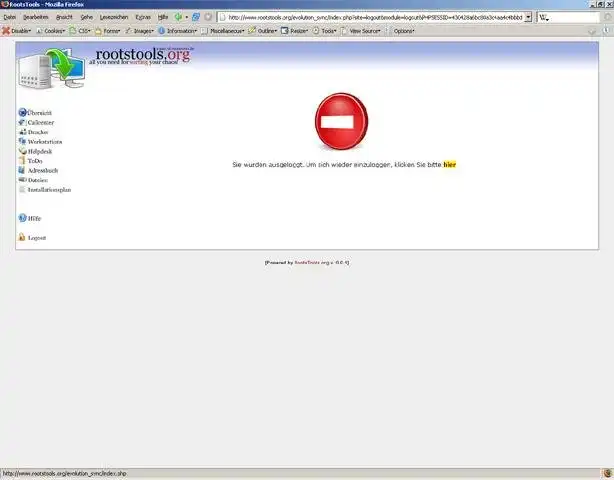Image resolution: width=614 pixels, height=480 pixels.
Task: Click the Wikipedia search engine icon
Action: click(544, 17)
